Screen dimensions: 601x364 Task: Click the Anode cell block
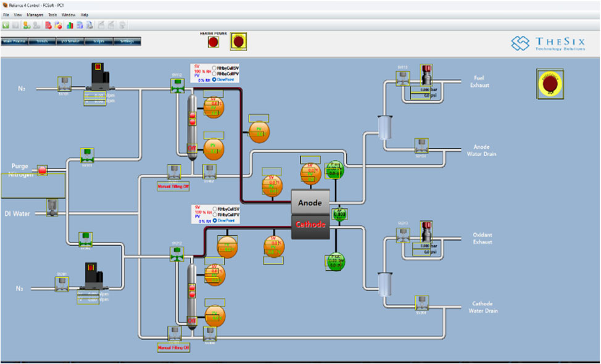click(x=310, y=202)
